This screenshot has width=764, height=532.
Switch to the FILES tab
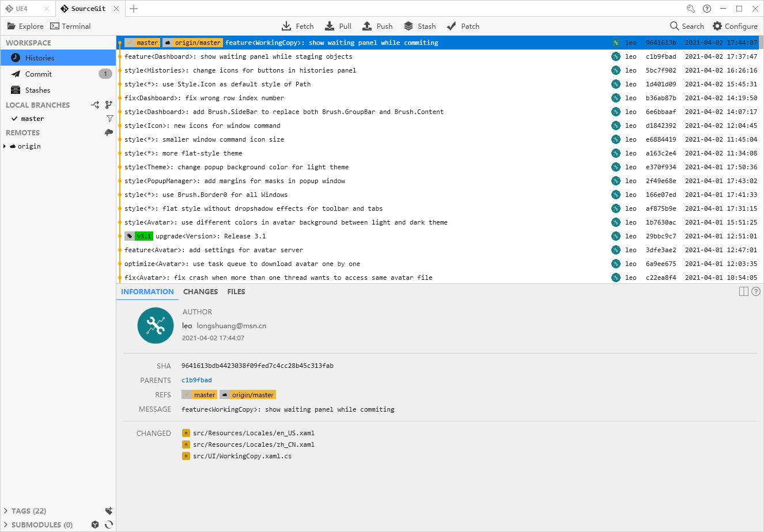[236, 292]
